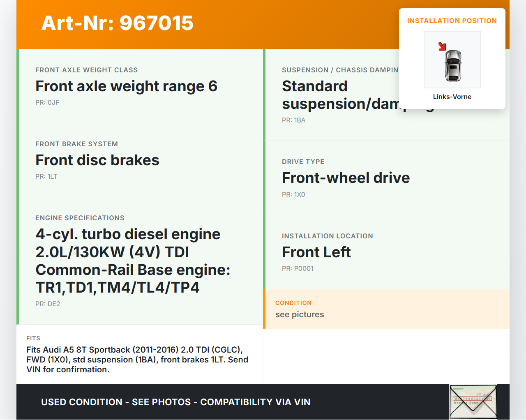This screenshot has height=420, width=526.
Task: Select the Front axle weight range 6 value
Action: pos(126,86)
